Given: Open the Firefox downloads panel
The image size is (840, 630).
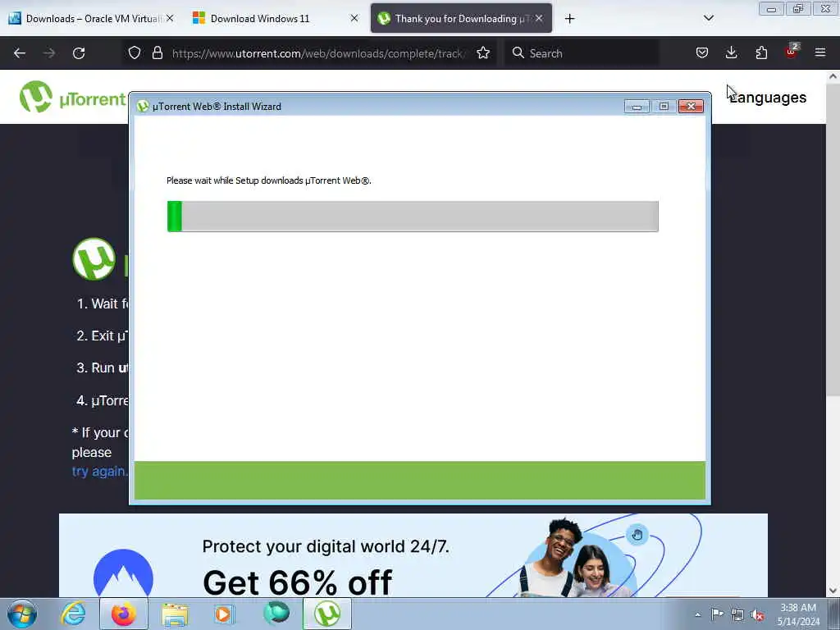Looking at the screenshot, I should (x=731, y=53).
